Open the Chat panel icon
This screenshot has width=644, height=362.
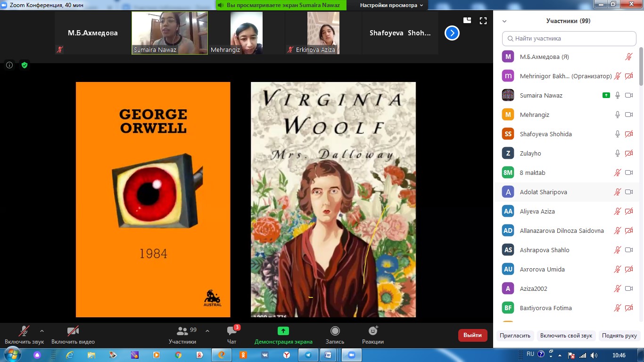pos(231,331)
